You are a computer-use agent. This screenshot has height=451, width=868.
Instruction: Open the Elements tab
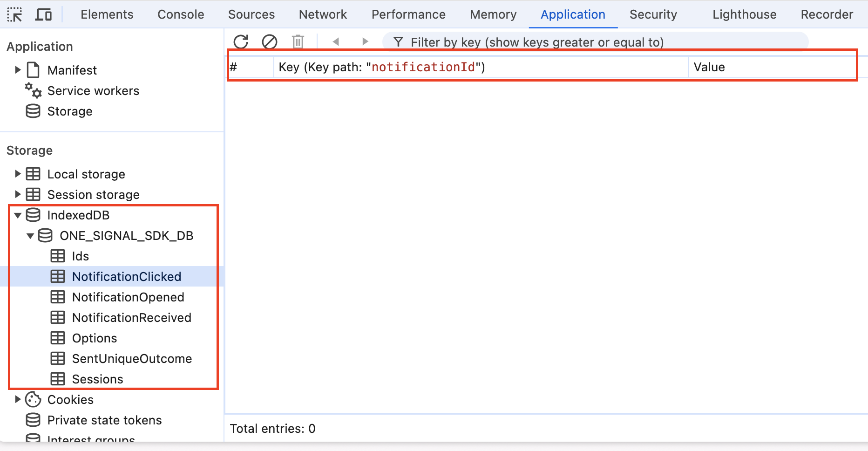coord(107,14)
